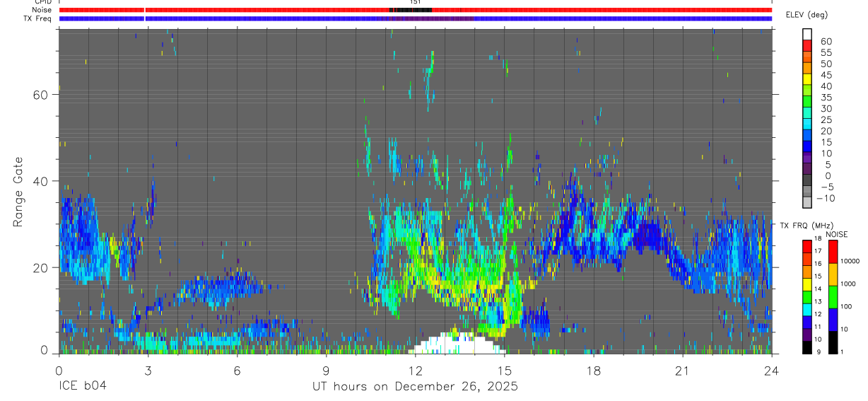Screen dimensions: 868x401
Task: Click the "Range Gate" y-axis label
Action: (x=18, y=192)
